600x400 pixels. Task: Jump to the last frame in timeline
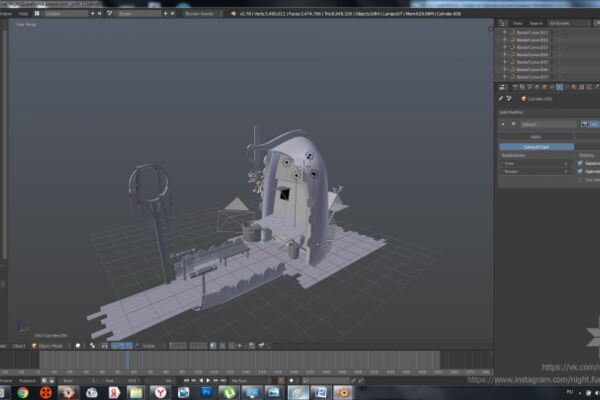click(223, 380)
